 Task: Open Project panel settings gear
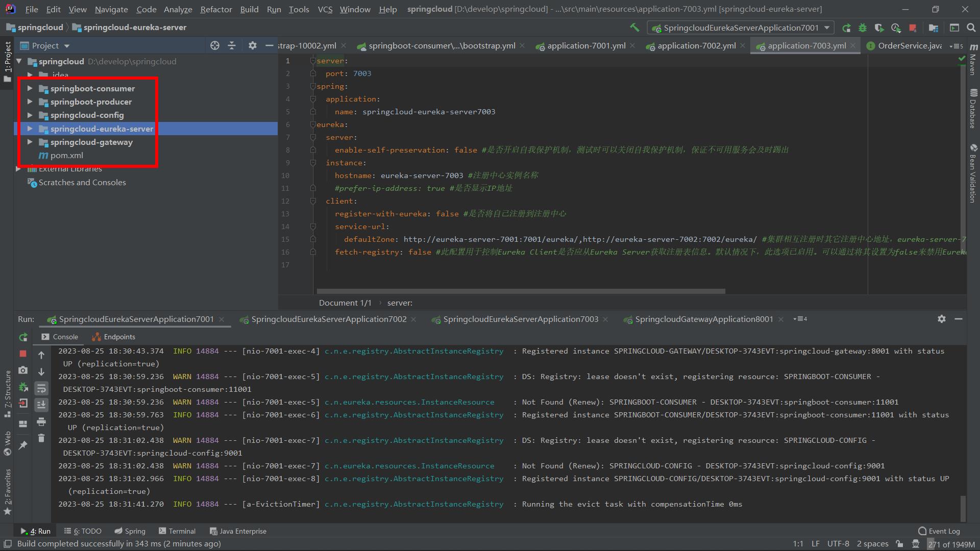(252, 45)
